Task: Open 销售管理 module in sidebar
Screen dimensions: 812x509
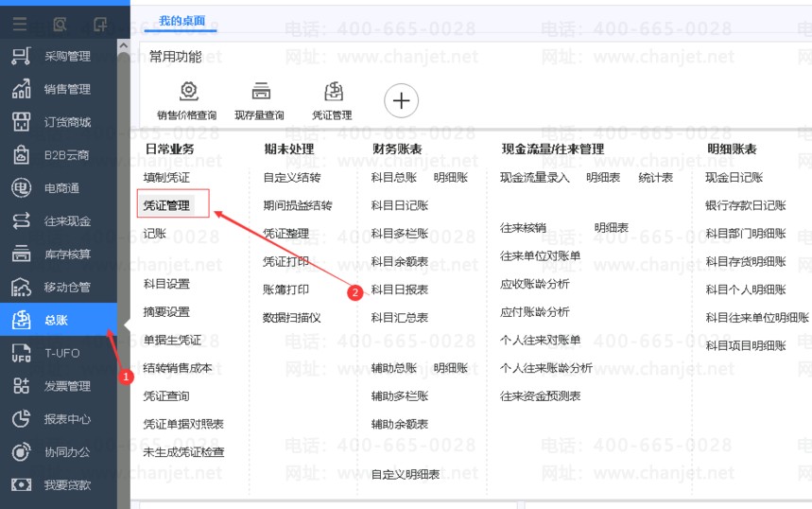Action: (59, 89)
